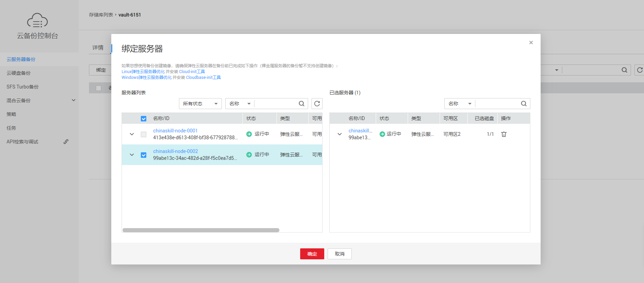The image size is (644, 283).
Task: Click the 已选服务器 (1) heading
Action: pyautogui.click(x=345, y=93)
